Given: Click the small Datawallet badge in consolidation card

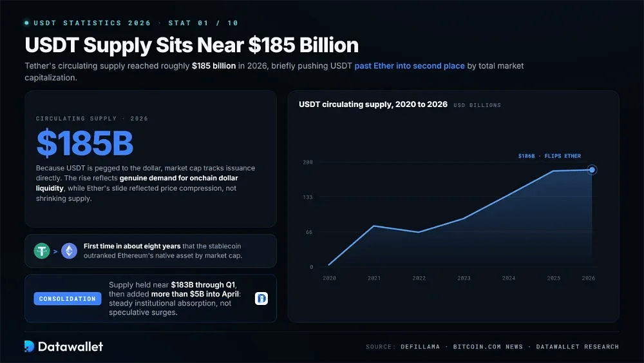Looking at the screenshot, I should [x=261, y=299].
